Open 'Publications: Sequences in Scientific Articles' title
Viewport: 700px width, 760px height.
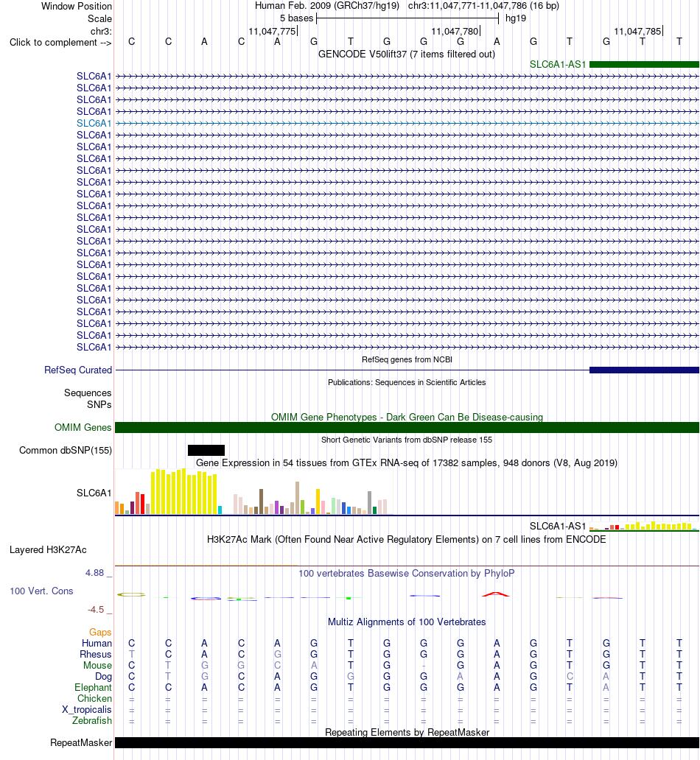click(x=407, y=382)
